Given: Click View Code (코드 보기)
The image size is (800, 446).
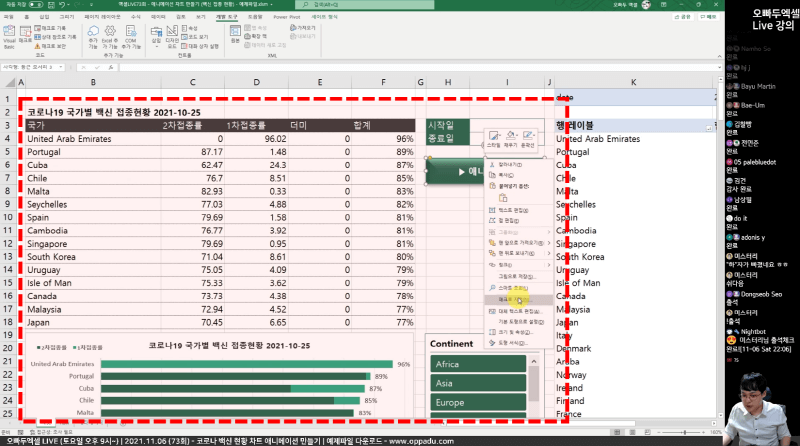Looking at the screenshot, I should [195, 37].
